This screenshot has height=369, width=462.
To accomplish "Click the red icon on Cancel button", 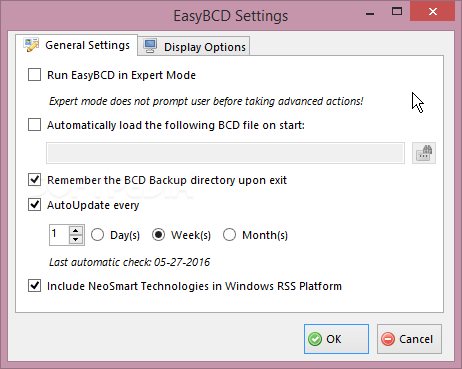I will tap(388, 339).
